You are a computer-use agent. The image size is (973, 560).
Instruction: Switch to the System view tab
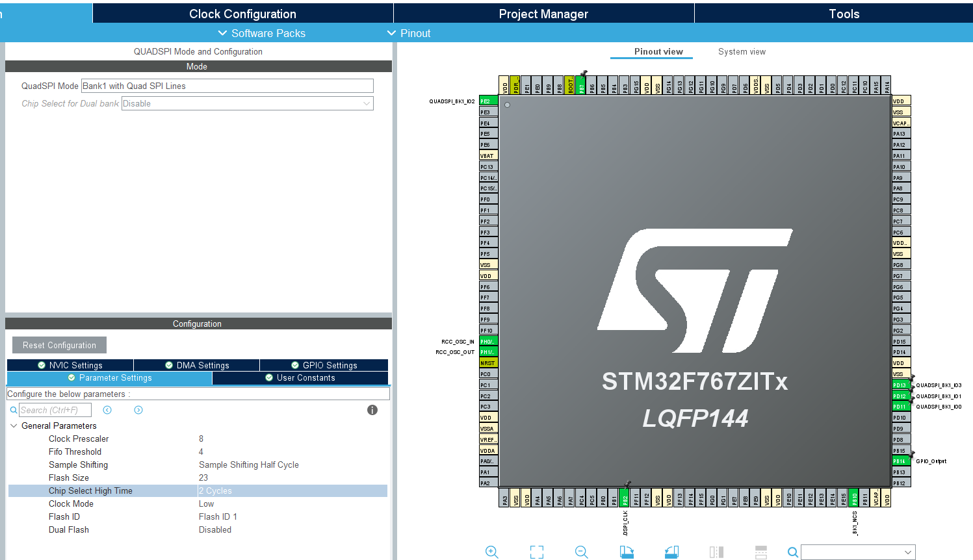(741, 51)
